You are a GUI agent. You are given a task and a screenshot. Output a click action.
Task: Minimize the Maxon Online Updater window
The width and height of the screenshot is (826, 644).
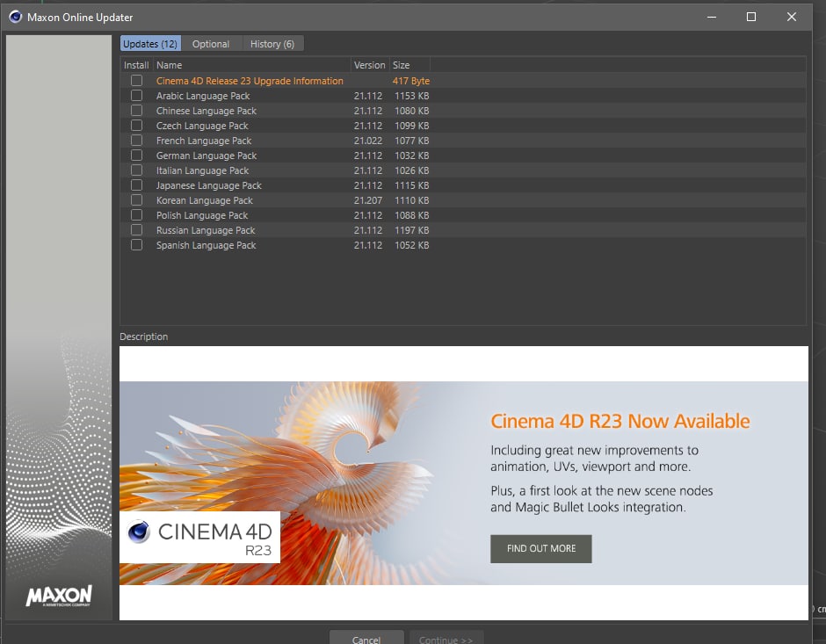point(712,17)
